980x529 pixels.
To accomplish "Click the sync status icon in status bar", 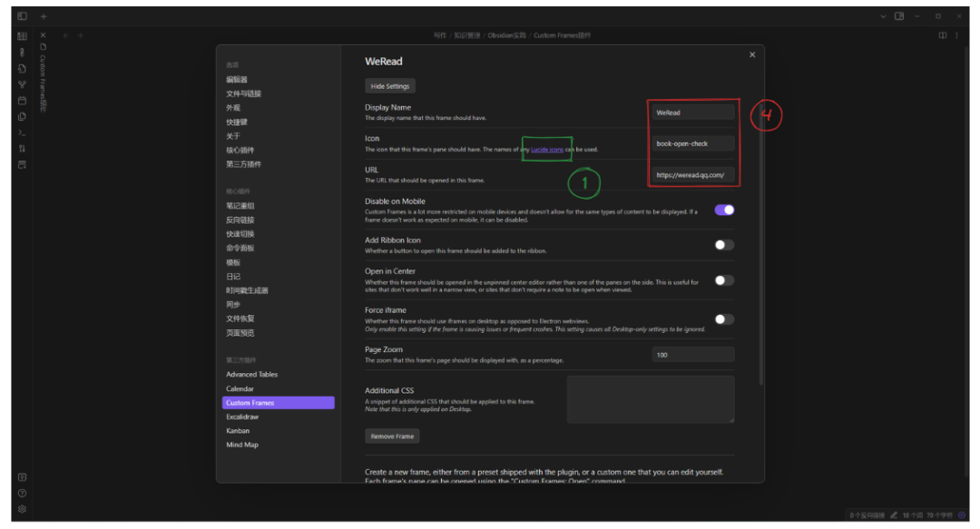I will click(x=962, y=515).
